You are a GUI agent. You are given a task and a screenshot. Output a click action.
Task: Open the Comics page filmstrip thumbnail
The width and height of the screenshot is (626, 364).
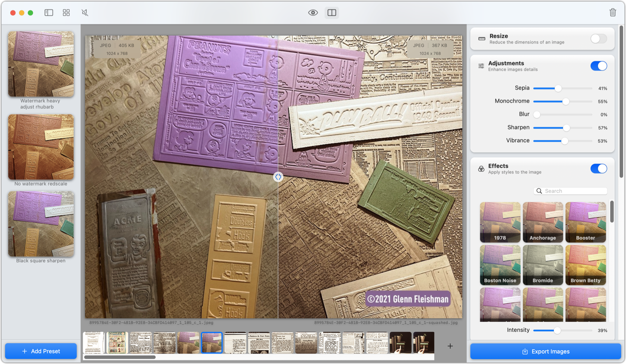(117, 342)
